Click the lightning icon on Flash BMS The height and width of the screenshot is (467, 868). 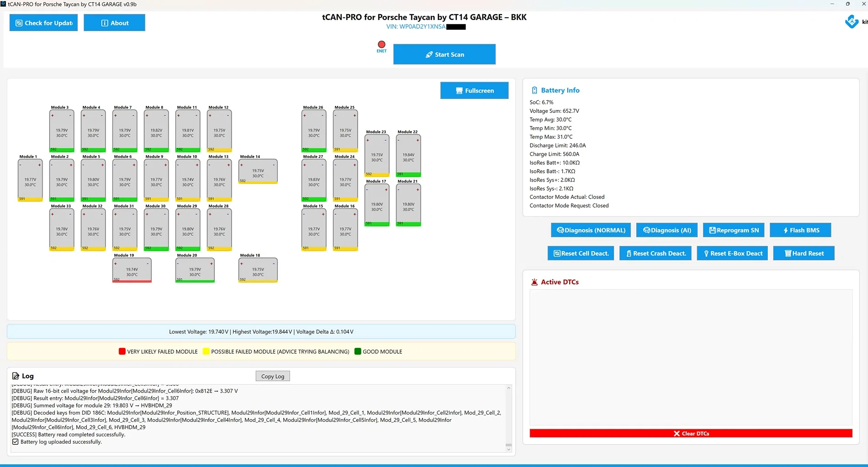[786, 230]
